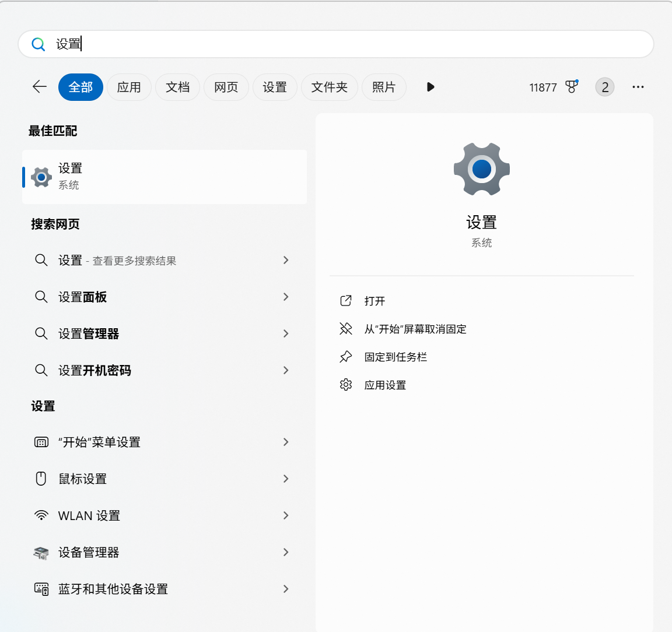This screenshot has width=672, height=632.
Task: Expand the 设置面板 web search result chevron
Action: pyautogui.click(x=286, y=297)
